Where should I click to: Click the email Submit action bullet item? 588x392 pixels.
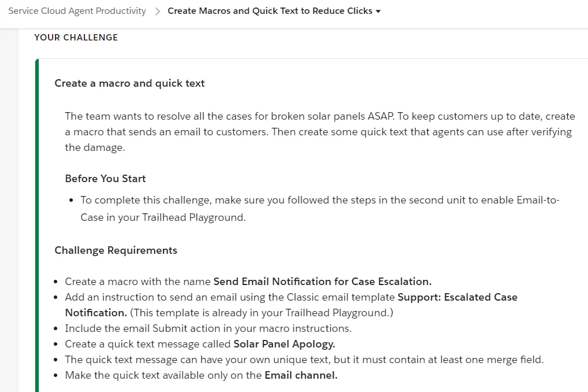pyautogui.click(x=208, y=328)
